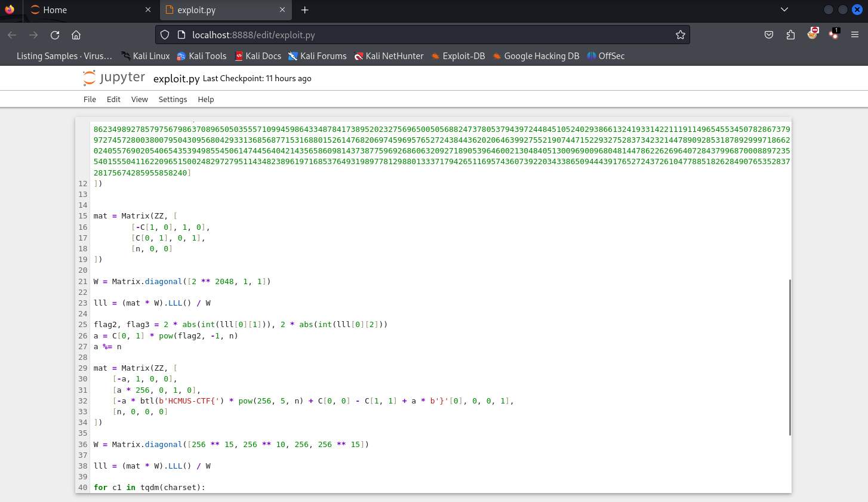Place cursor on line 21 W = Matrix.diagonal

pyautogui.click(x=182, y=281)
